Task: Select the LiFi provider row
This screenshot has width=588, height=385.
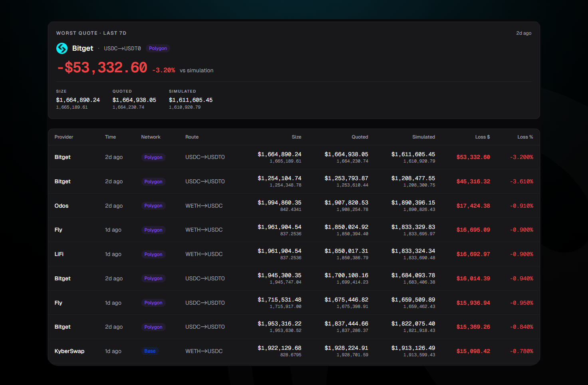Action: click(294, 254)
